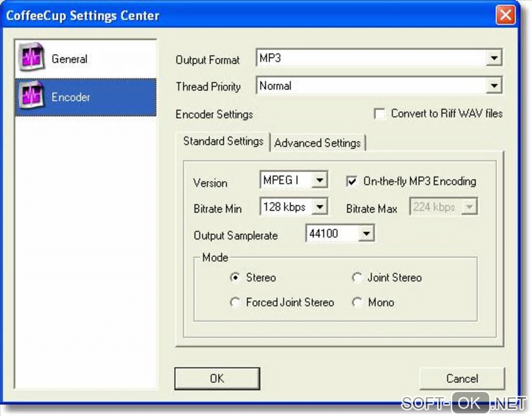Open the Bitrate Max 224 kbps dropdown
532x416 pixels.
469,207
